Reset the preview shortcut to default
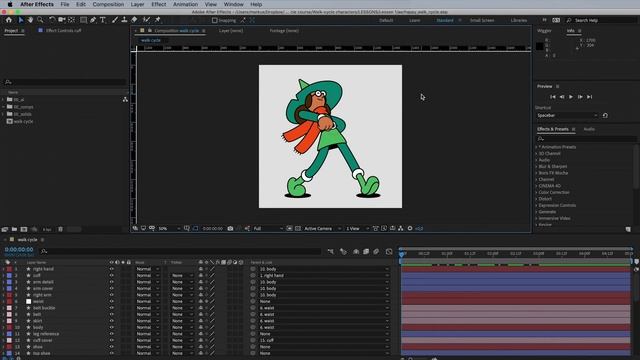640x360 pixels. (x=605, y=116)
